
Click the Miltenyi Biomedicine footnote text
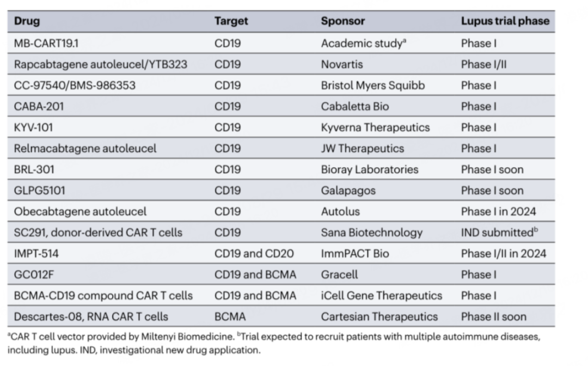coord(207,337)
